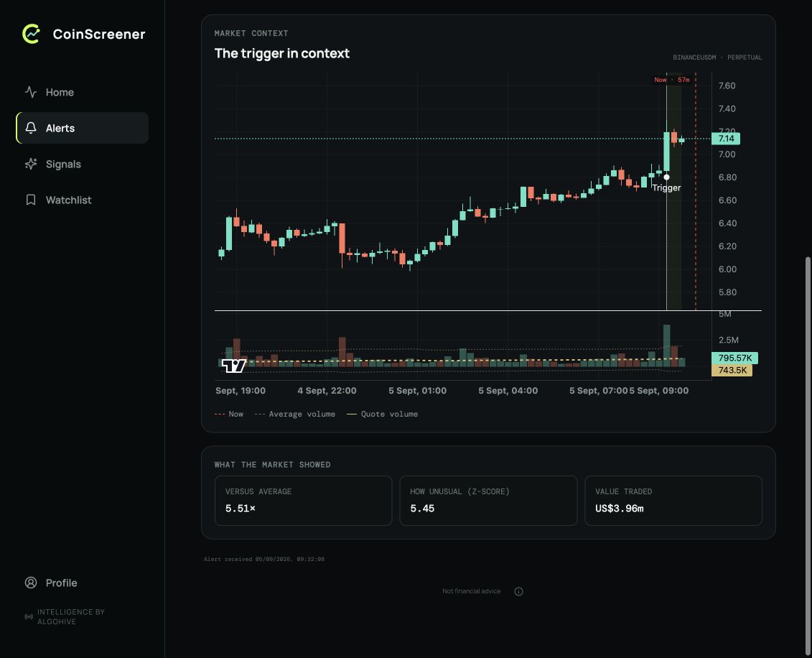Screen dimensions: 812x658
Task: Click the 795.57K volume label
Action: click(735, 358)
